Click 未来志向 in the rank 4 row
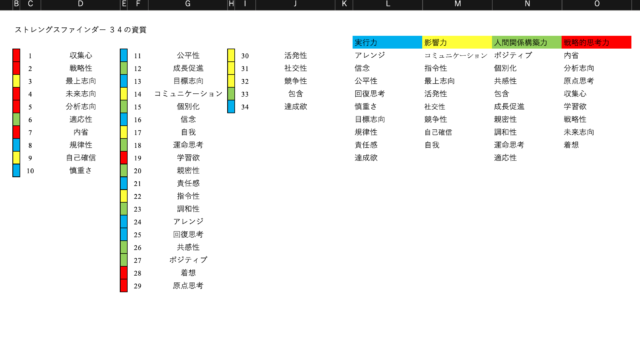The image size is (640, 360). [x=81, y=94]
